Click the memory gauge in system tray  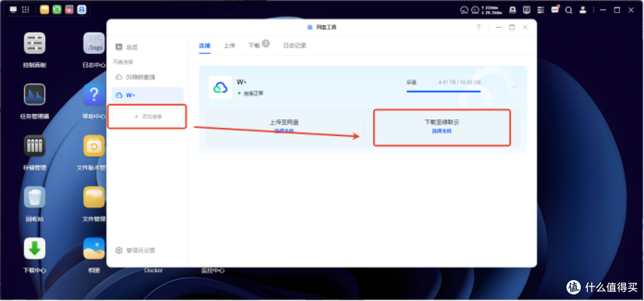click(x=475, y=10)
